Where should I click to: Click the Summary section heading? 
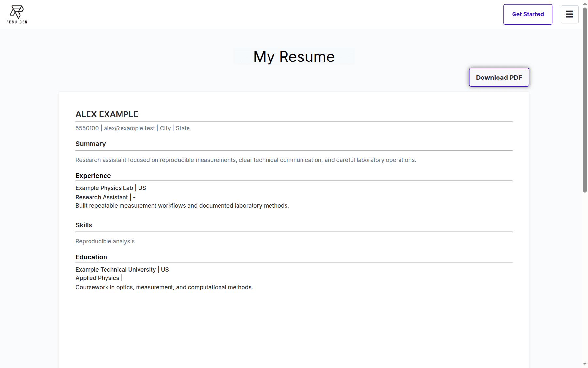click(90, 144)
